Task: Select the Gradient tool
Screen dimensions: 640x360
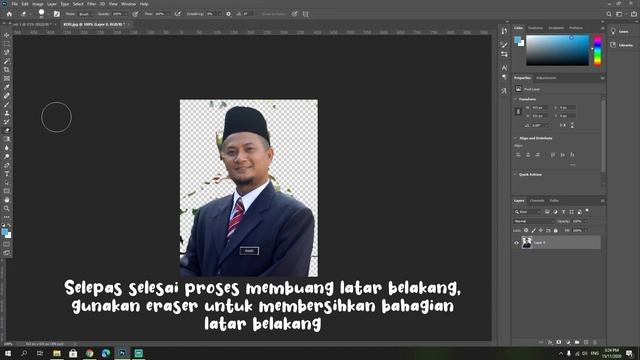Action: [x=7, y=139]
